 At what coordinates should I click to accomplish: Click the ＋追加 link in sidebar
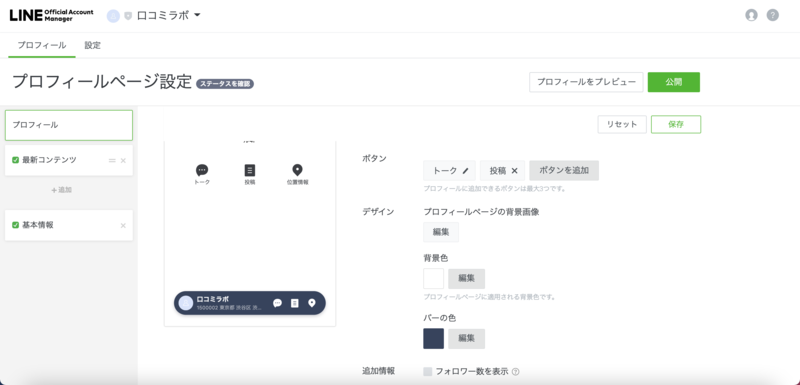(61, 190)
